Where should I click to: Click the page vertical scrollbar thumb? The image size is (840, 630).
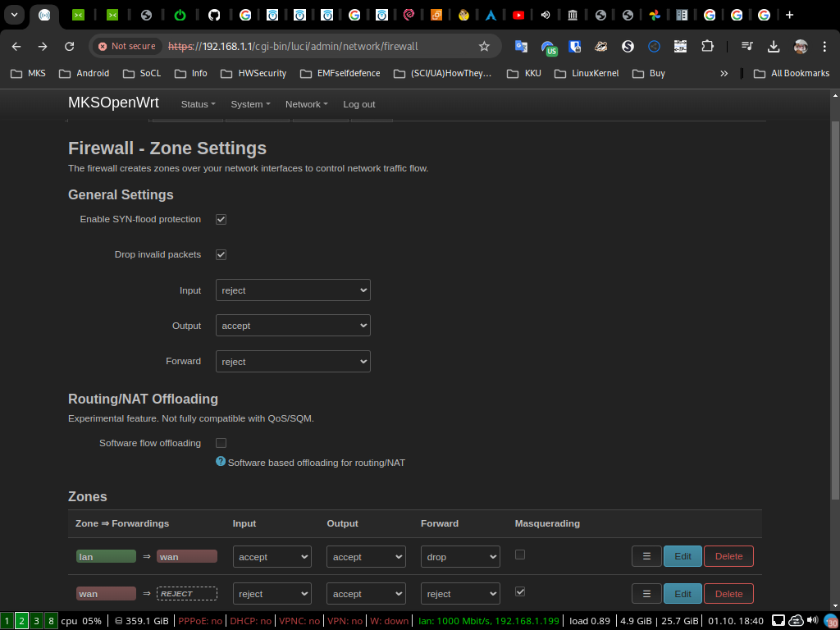point(835,310)
